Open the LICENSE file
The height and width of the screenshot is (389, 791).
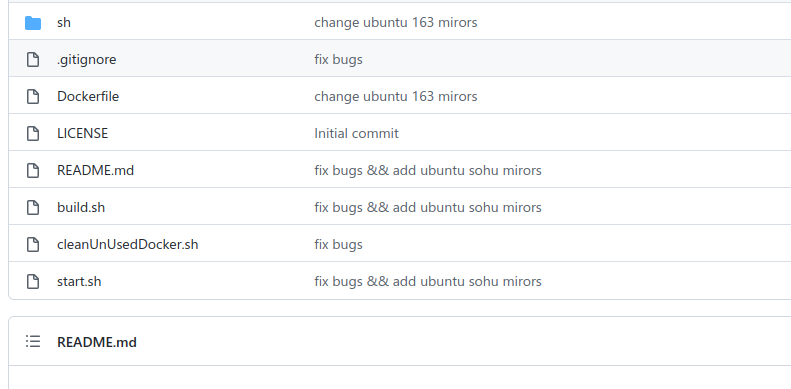[x=83, y=133]
